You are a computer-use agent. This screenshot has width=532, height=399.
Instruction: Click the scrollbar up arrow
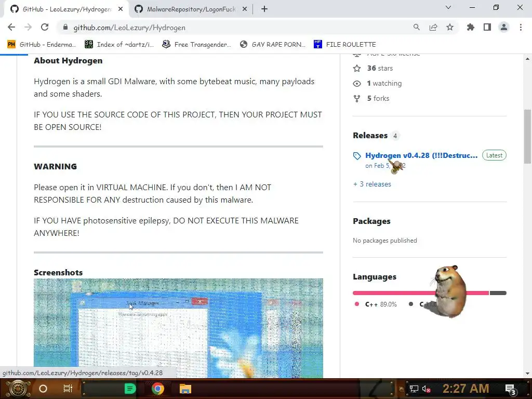point(528,58)
